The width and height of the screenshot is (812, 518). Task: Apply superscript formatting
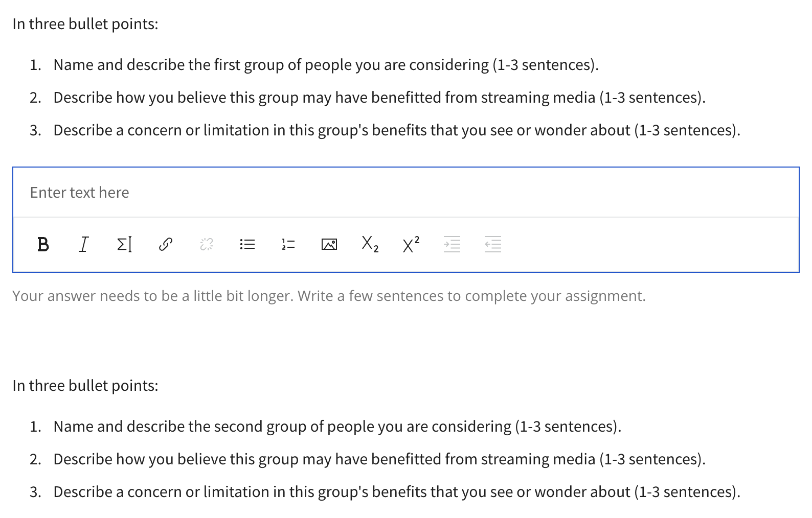coord(411,245)
